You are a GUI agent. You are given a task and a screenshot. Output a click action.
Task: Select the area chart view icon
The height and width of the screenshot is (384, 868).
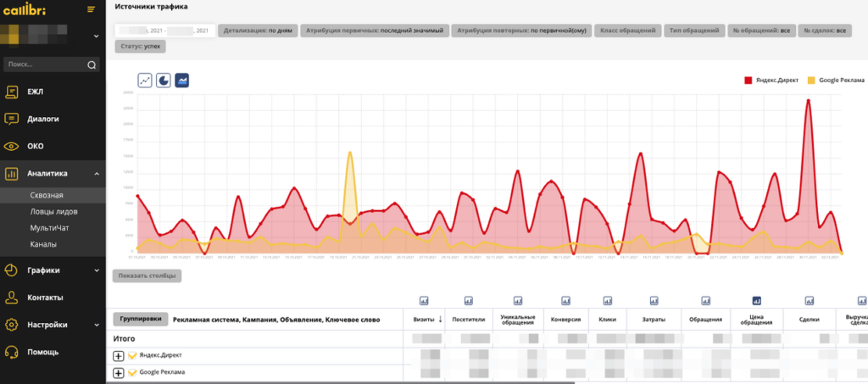point(182,81)
